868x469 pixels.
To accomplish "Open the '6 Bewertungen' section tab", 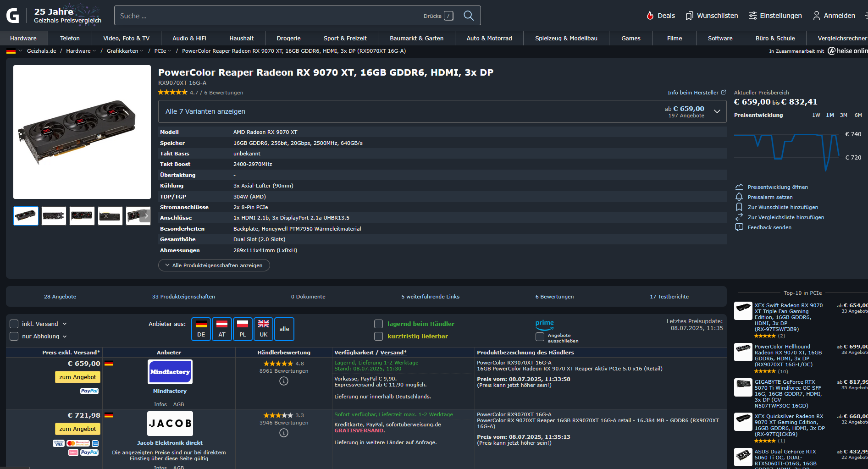I will point(554,296).
